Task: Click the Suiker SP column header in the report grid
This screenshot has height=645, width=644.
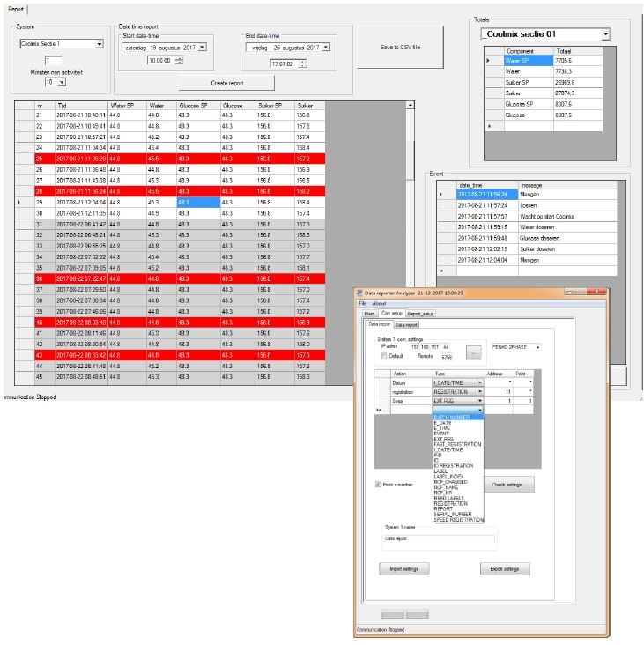Action: point(274,106)
